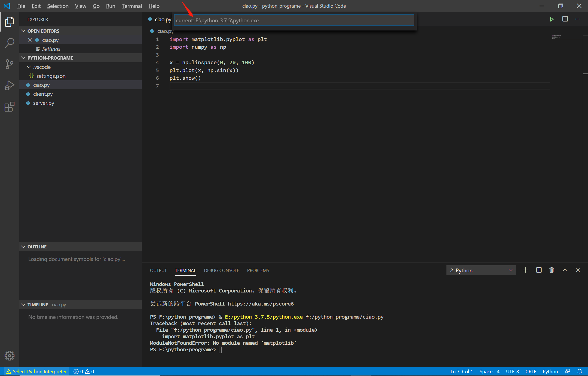This screenshot has width=588, height=376.
Task: Collapse the .vscode folder
Action: [29, 67]
